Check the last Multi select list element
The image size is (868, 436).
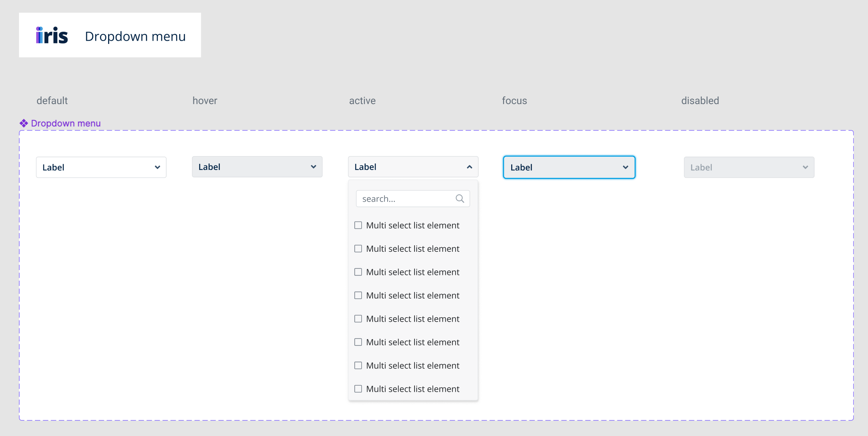(x=358, y=389)
